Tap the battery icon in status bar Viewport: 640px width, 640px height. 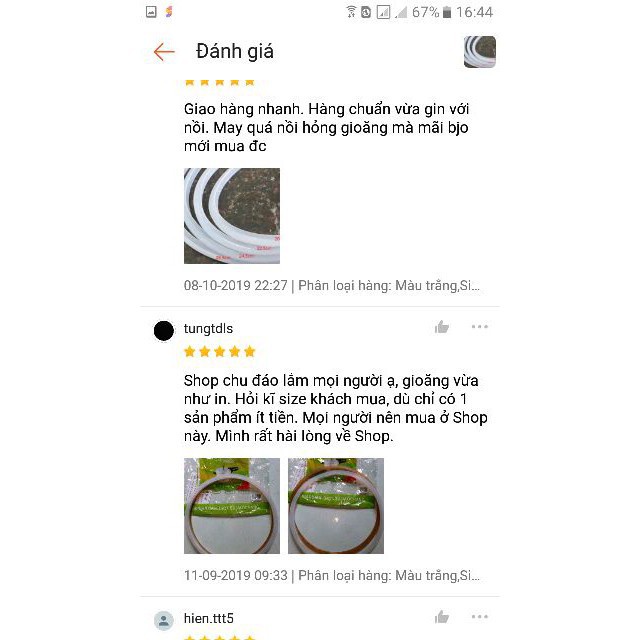[447, 13]
